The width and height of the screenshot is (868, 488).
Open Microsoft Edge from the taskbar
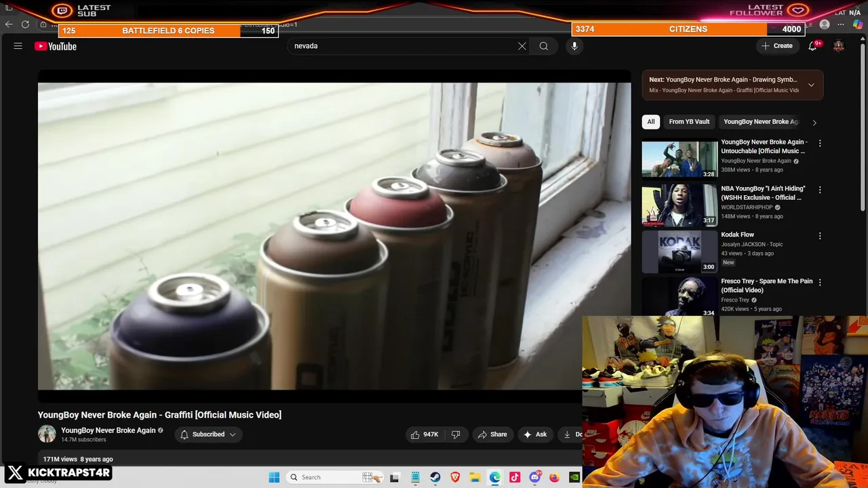pos(495,477)
